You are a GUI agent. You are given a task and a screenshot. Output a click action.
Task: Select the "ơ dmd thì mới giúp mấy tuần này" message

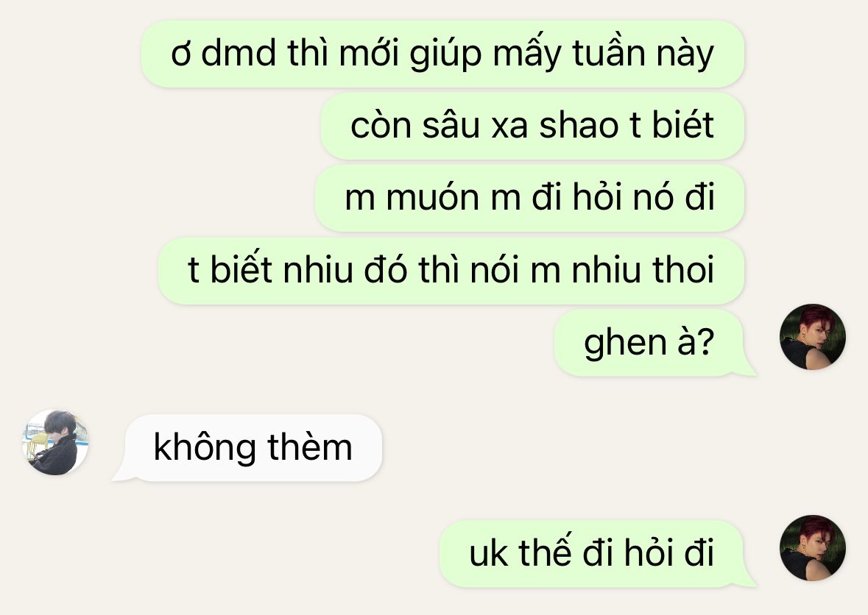(442, 54)
